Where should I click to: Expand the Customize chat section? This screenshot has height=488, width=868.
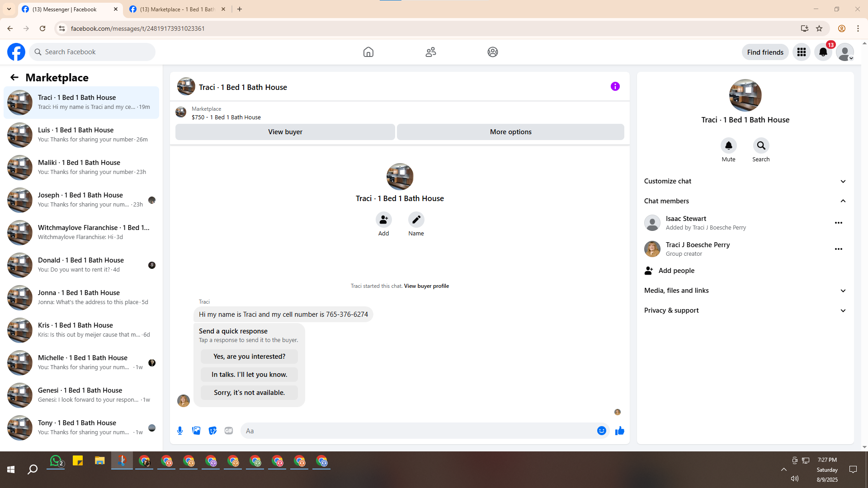(843, 181)
